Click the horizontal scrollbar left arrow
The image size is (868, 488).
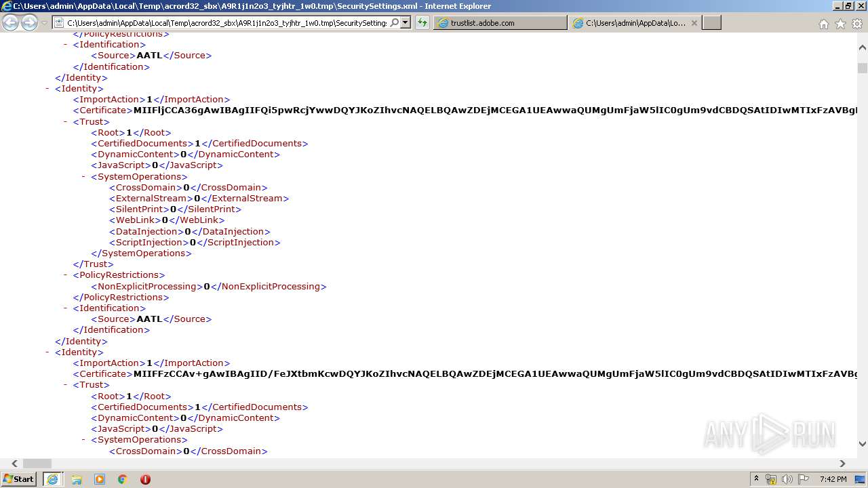(x=14, y=464)
